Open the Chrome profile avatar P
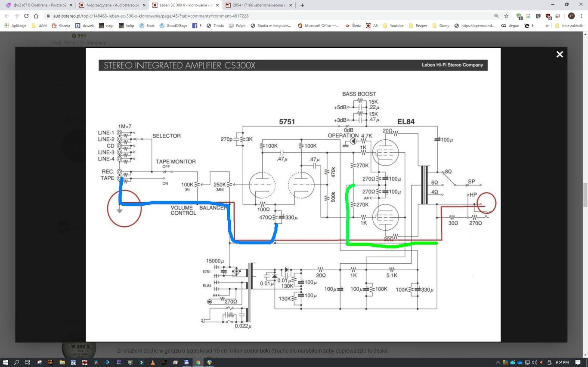Image resolution: width=588 pixels, height=367 pixels. tap(571, 16)
